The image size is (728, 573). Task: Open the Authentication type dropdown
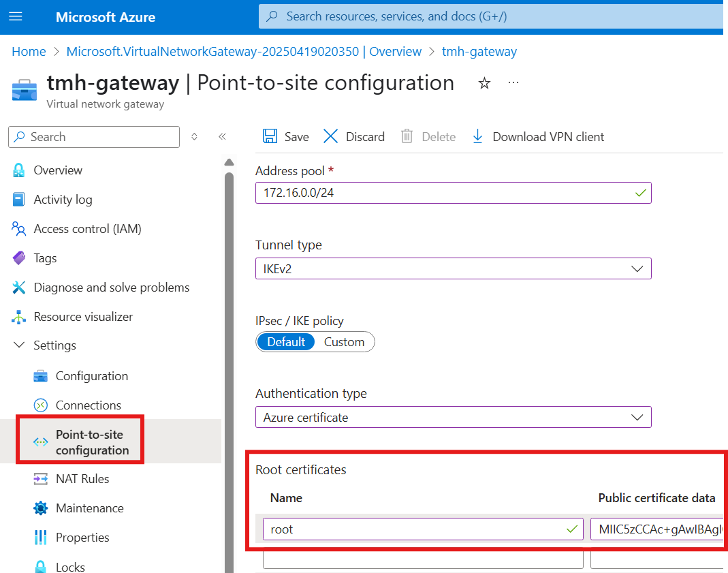coord(453,418)
